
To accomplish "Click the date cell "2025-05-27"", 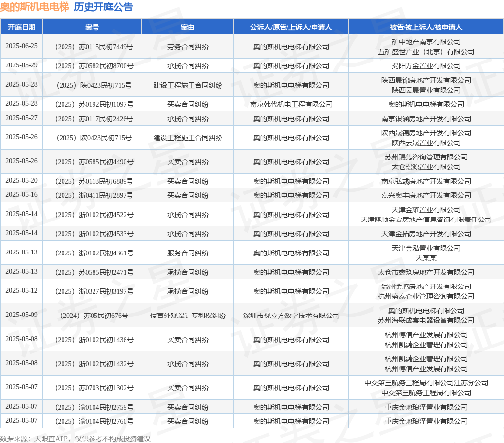I will [22, 118].
